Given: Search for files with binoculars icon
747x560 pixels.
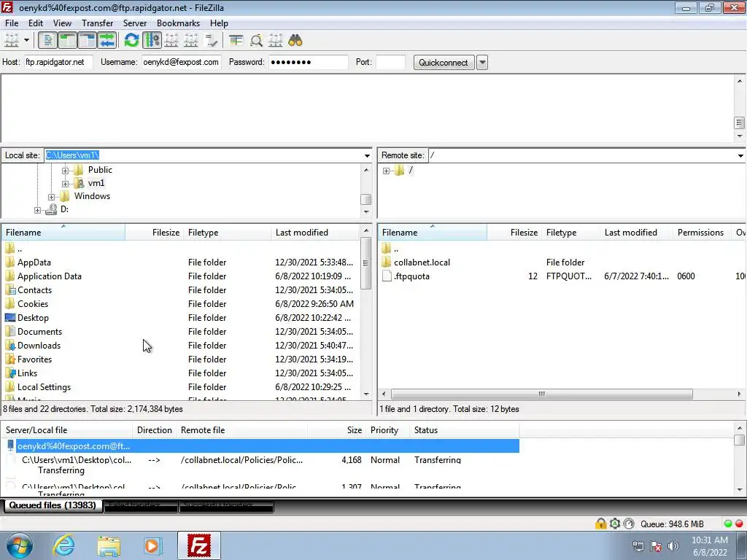Looking at the screenshot, I should click(x=295, y=41).
